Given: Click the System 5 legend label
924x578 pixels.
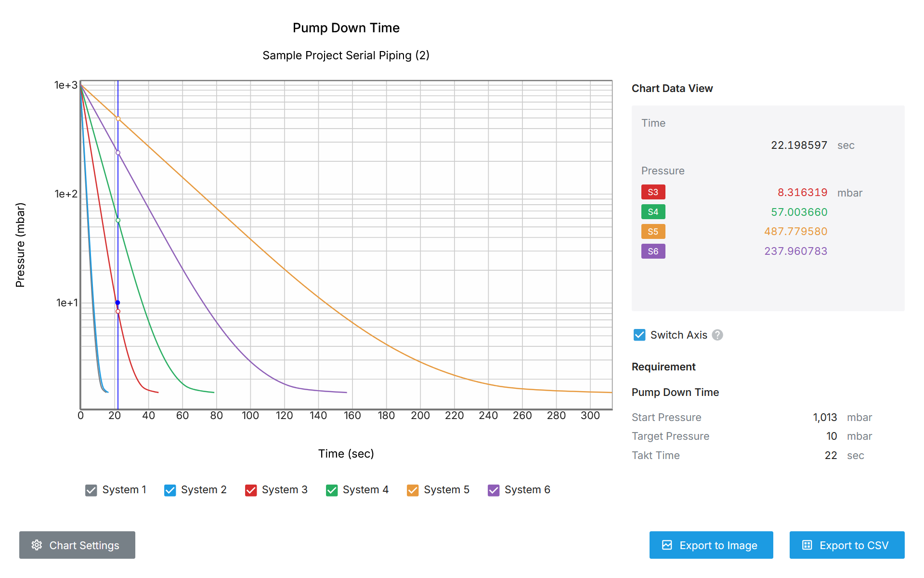Looking at the screenshot, I should tap(447, 490).
